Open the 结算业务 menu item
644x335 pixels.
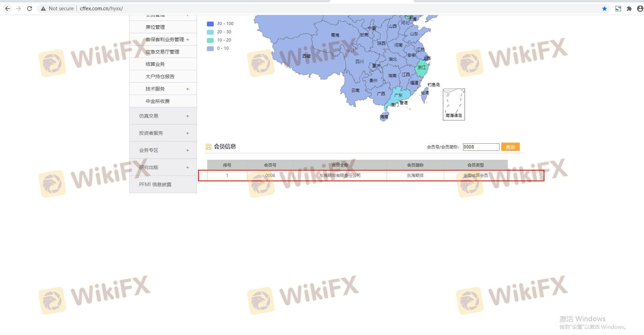coord(155,64)
